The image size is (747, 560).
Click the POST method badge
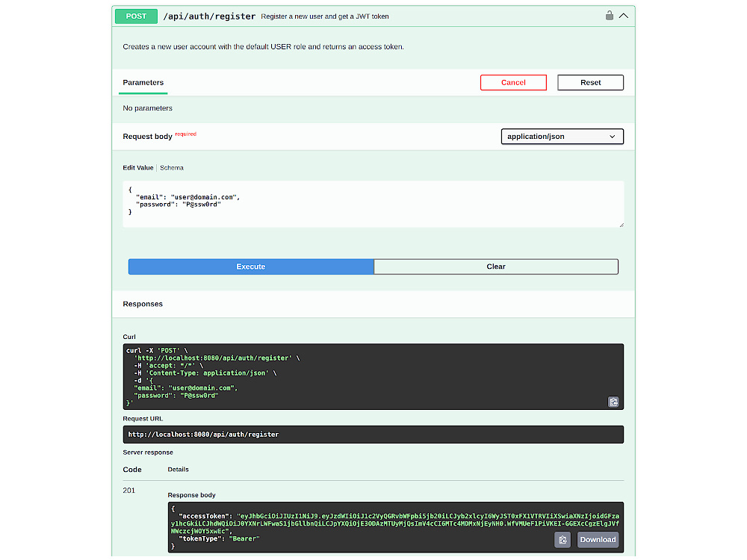coord(136,16)
